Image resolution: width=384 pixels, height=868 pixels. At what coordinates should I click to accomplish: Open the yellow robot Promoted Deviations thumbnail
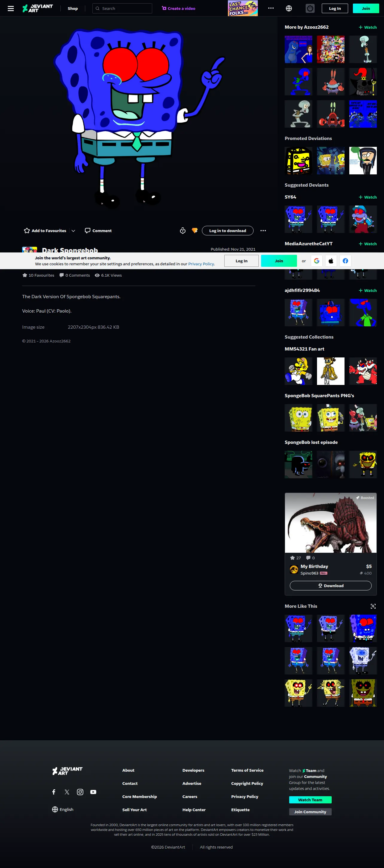[298, 161]
